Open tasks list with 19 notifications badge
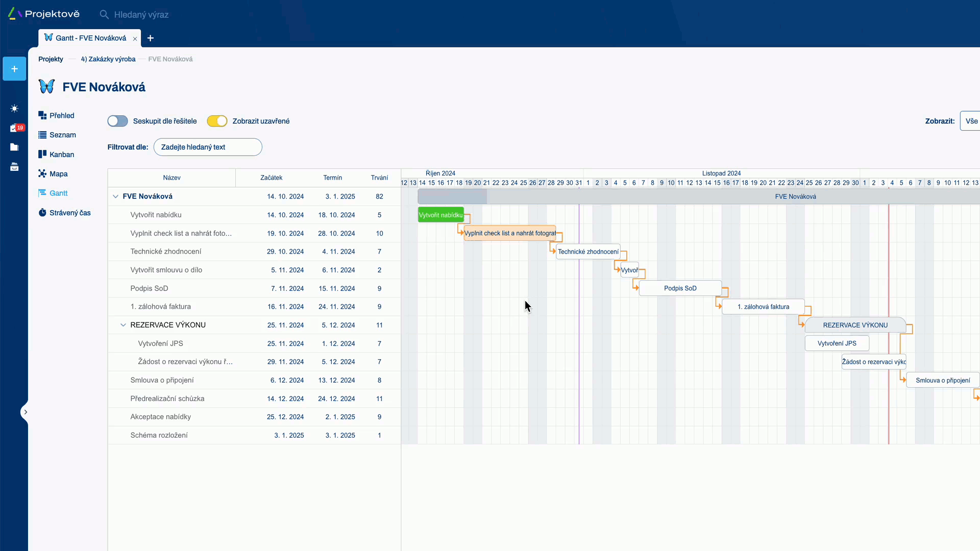 [14, 128]
